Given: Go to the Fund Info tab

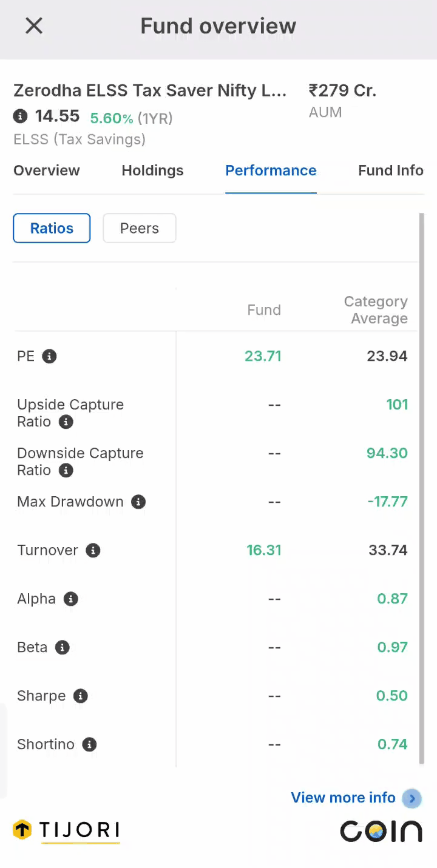Looking at the screenshot, I should click(x=391, y=170).
